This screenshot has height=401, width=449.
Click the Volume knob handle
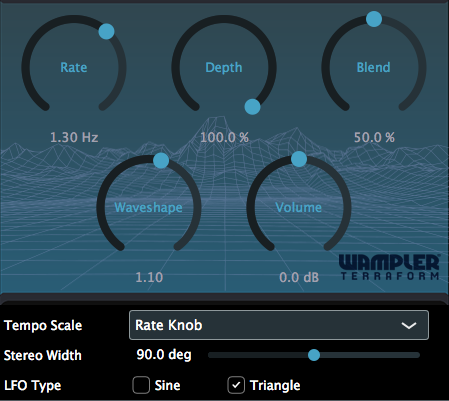click(299, 159)
